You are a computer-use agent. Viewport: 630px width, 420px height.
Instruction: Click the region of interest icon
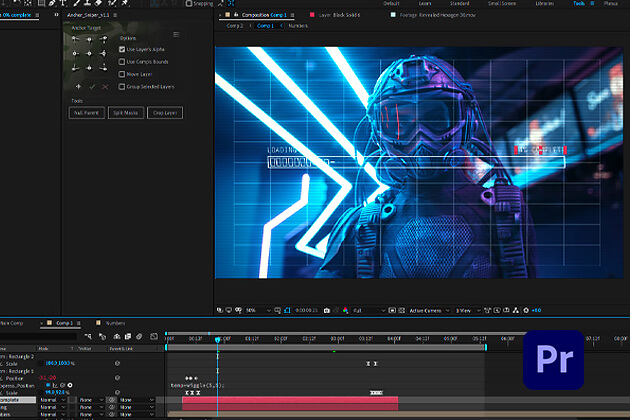(392, 310)
